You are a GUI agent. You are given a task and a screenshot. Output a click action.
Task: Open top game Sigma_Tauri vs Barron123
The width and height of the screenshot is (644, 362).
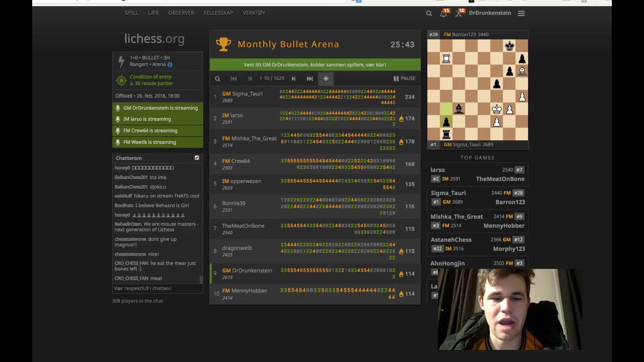pyautogui.click(x=477, y=198)
